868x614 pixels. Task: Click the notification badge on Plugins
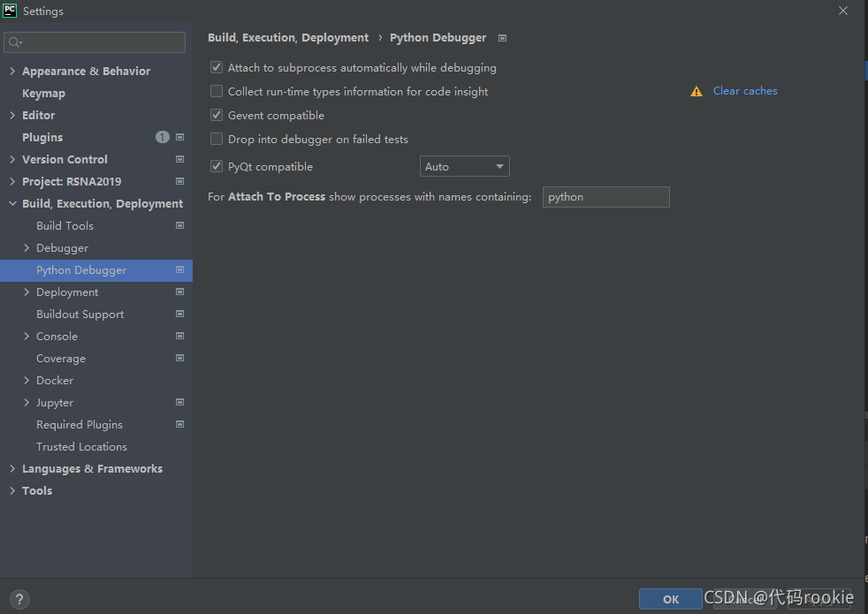click(x=162, y=137)
